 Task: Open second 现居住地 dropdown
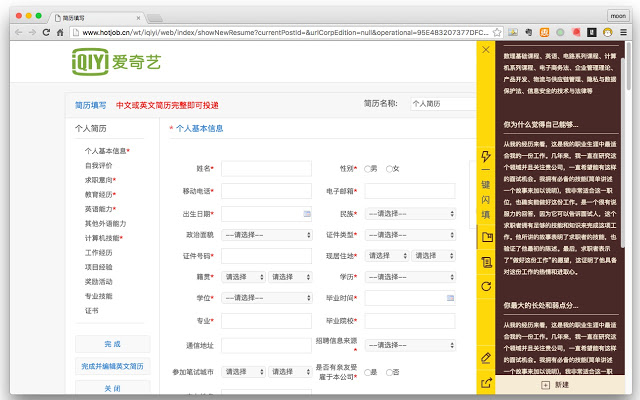pos(433,256)
